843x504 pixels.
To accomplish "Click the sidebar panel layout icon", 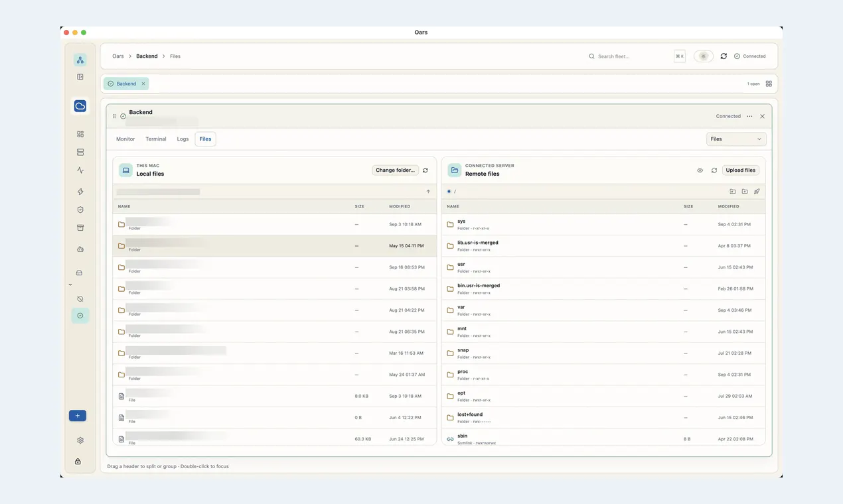I will point(80,77).
